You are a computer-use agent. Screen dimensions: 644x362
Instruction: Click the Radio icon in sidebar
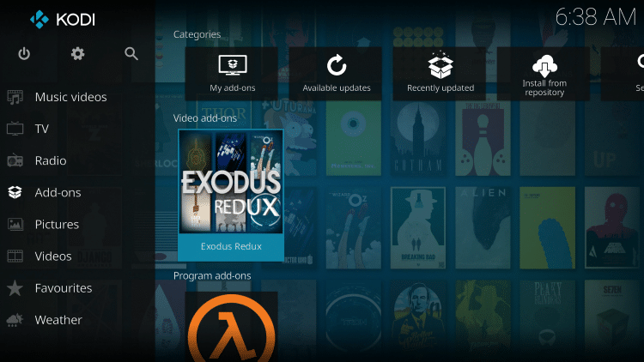click(x=15, y=160)
